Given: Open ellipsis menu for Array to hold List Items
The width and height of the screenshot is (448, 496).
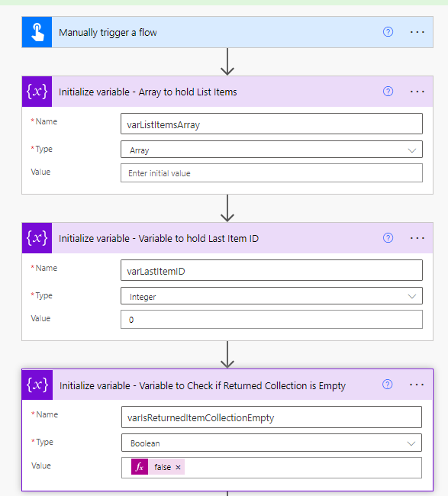Looking at the screenshot, I should (417, 92).
